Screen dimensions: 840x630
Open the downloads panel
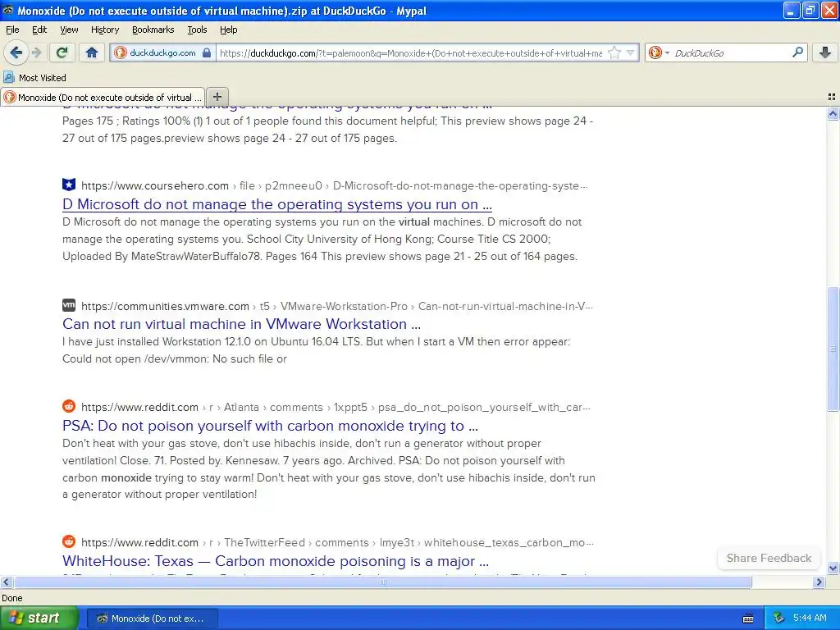825,52
